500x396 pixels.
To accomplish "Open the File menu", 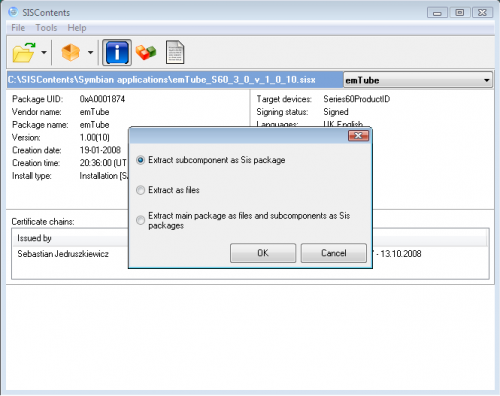I will 18,28.
